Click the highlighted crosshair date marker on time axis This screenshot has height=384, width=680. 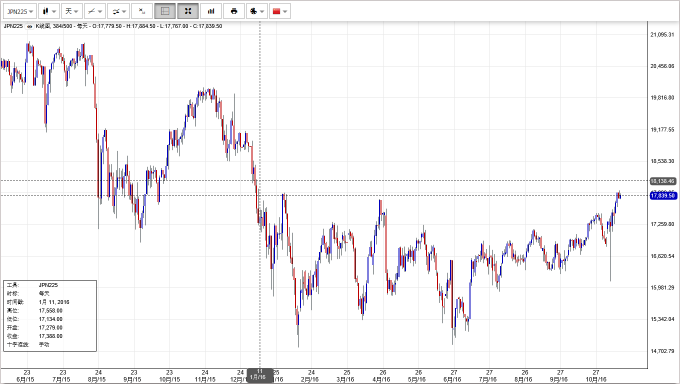click(260, 375)
